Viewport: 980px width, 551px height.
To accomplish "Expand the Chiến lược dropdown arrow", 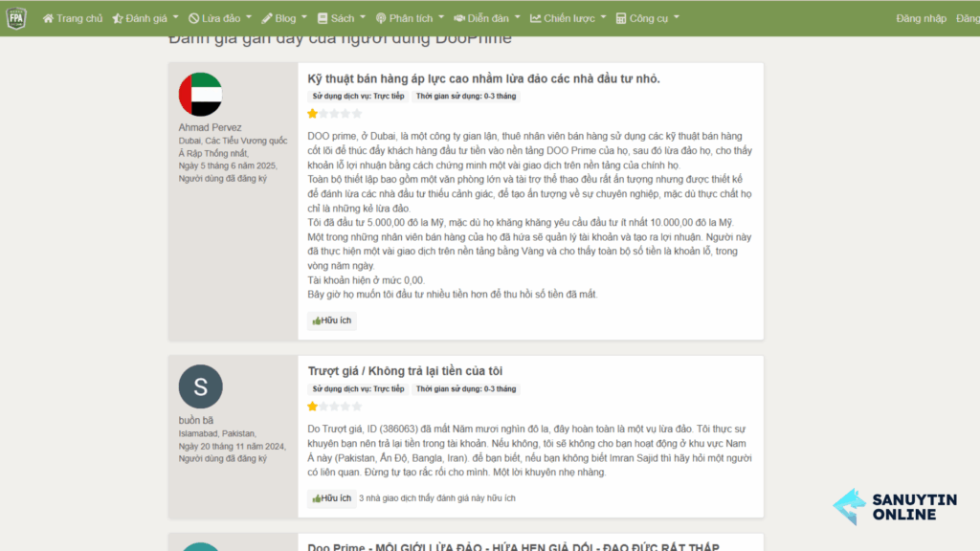I will pos(603,17).
